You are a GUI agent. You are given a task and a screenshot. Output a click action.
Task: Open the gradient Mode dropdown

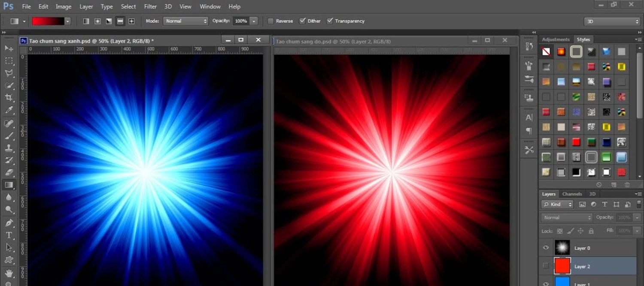coord(185,21)
